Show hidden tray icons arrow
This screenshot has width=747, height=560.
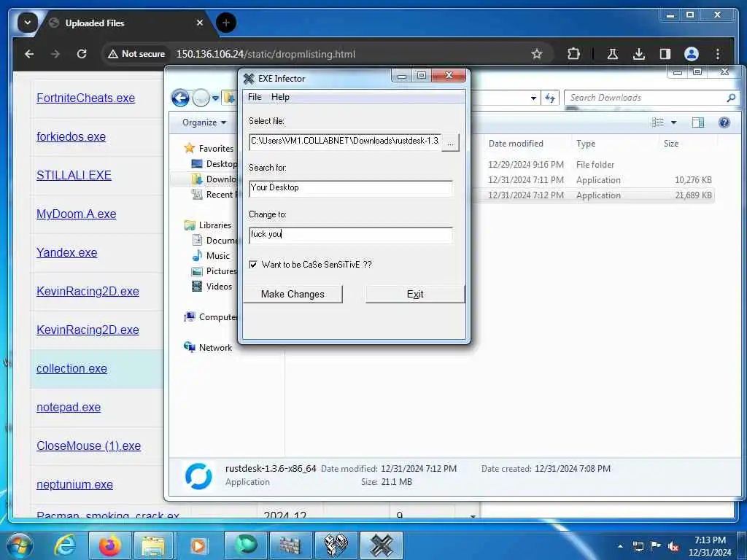pyautogui.click(x=620, y=546)
